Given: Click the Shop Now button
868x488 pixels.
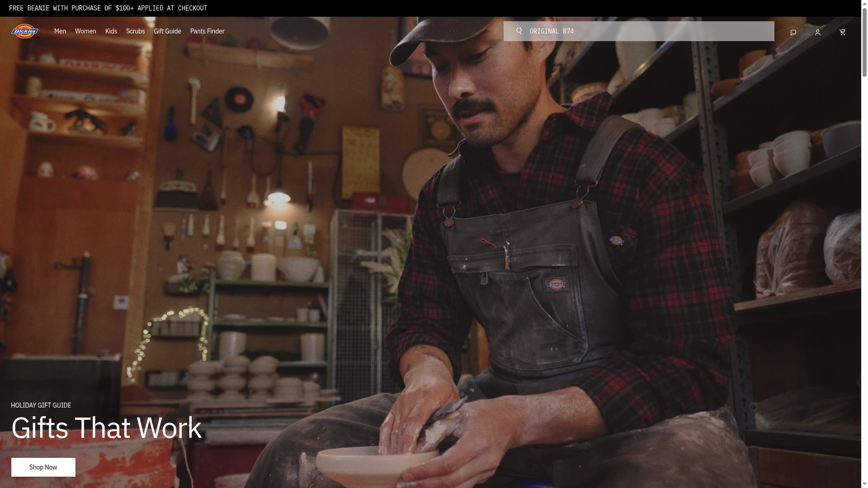Looking at the screenshot, I should point(43,467).
